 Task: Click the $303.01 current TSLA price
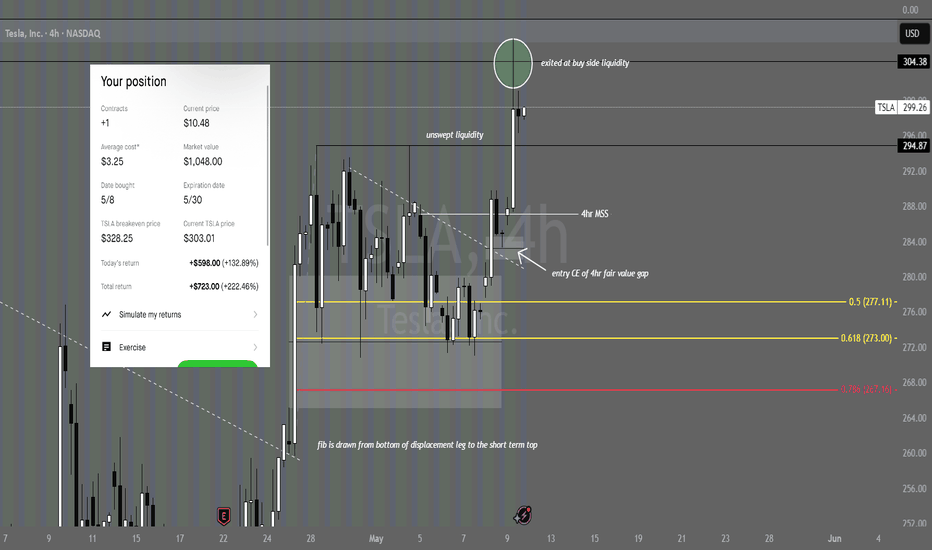click(199, 238)
